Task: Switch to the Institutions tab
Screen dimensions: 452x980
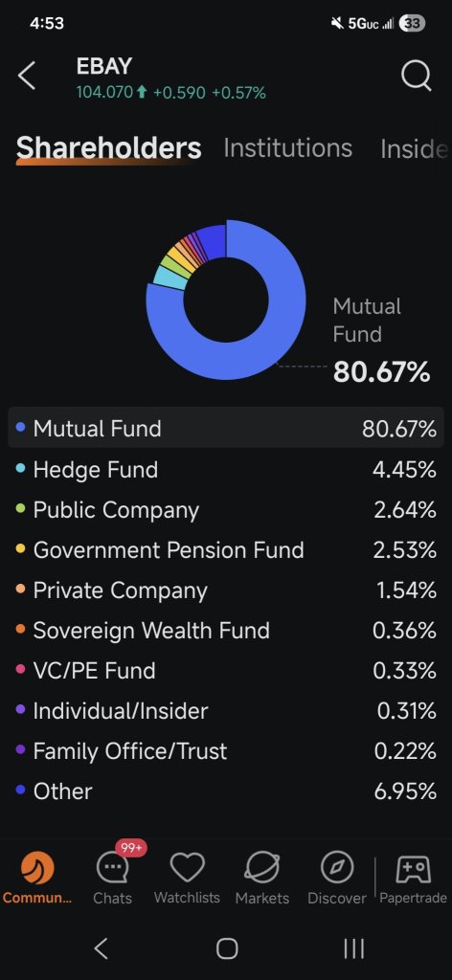Action: [x=287, y=148]
